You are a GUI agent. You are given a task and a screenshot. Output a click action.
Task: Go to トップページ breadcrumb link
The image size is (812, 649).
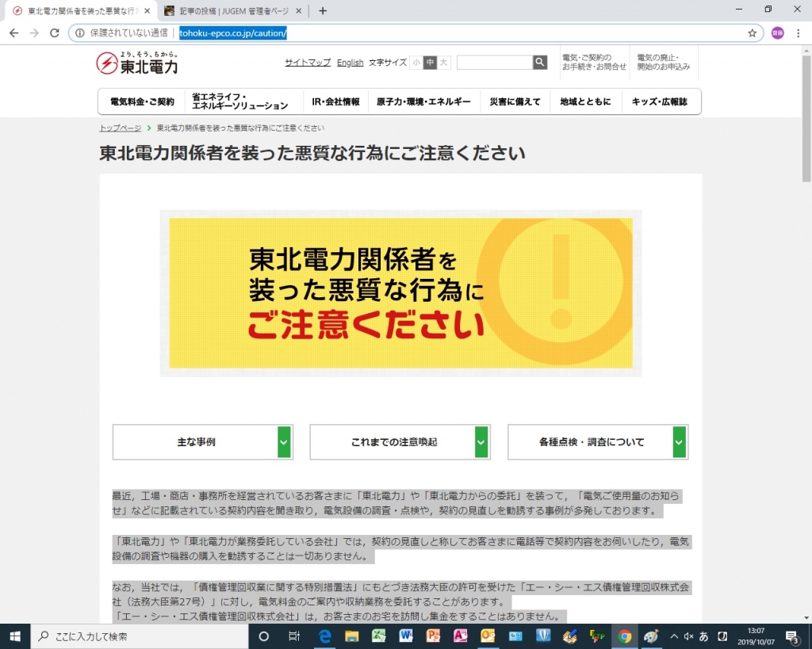tap(121, 128)
